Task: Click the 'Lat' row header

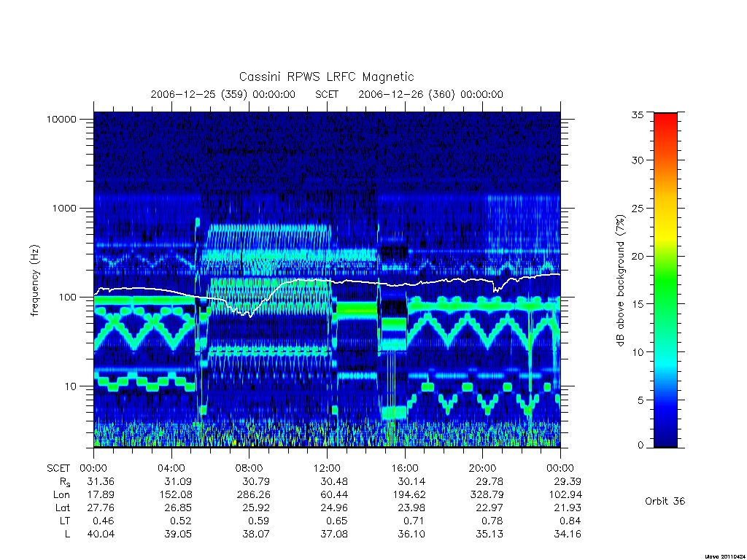Action: pos(63,508)
